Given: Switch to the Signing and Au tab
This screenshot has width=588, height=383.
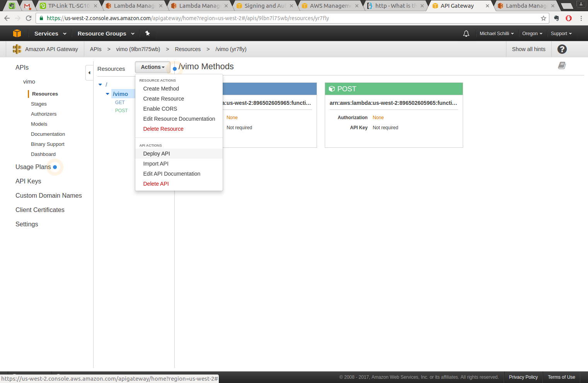Looking at the screenshot, I should click(265, 6).
